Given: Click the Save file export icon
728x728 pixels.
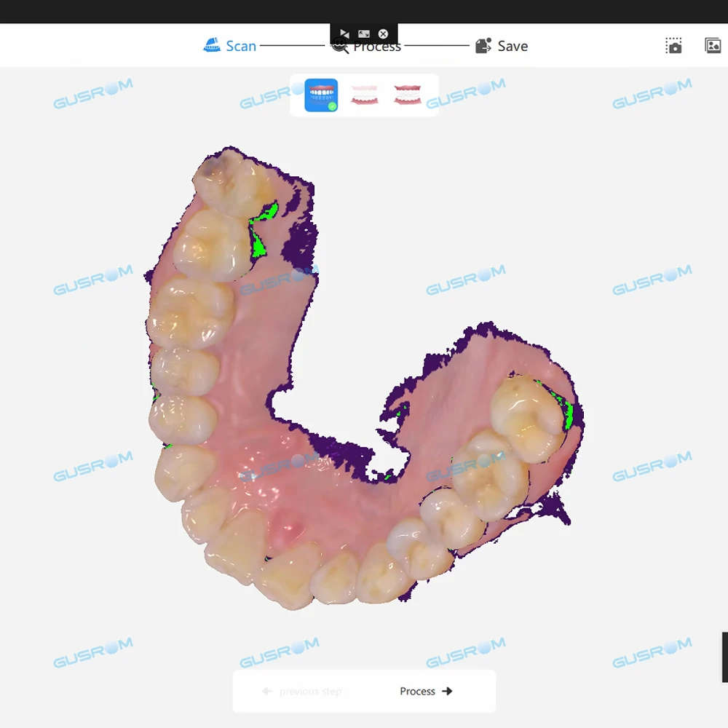Looking at the screenshot, I should 483,45.
